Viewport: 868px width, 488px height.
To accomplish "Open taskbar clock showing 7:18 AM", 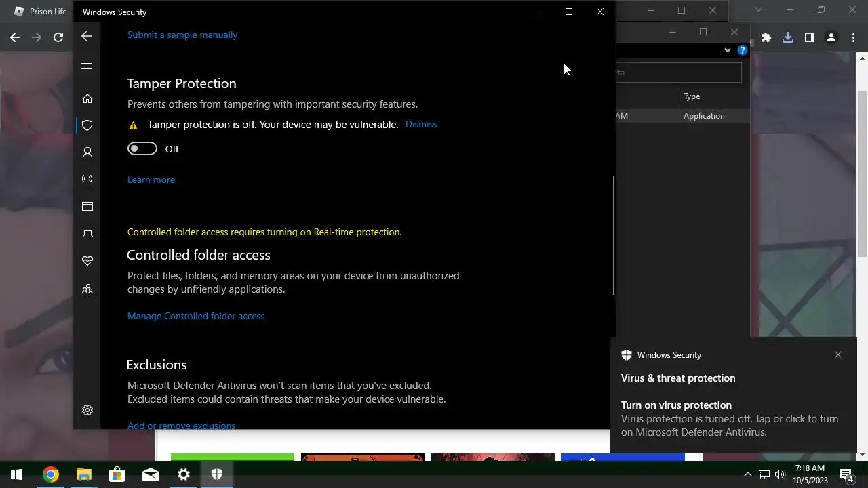I will point(810,474).
